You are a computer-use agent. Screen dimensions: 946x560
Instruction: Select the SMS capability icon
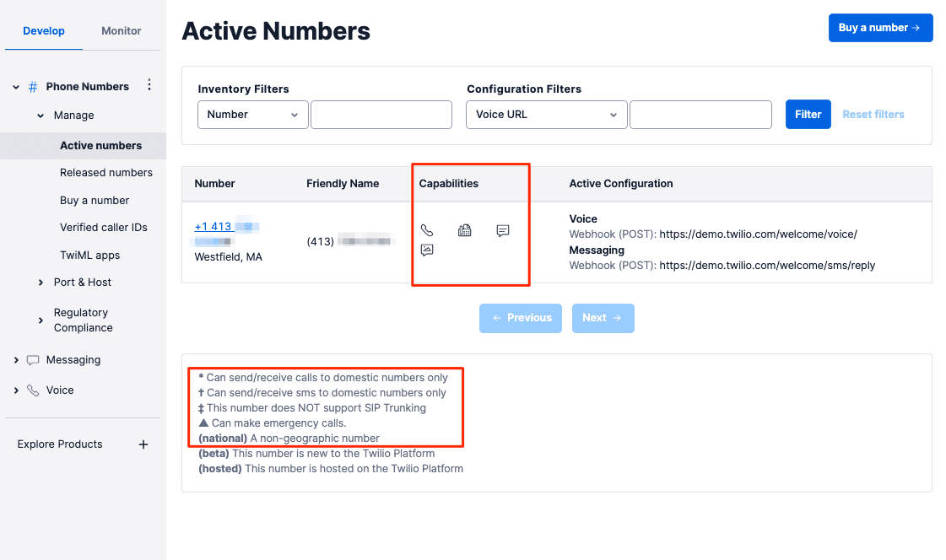pos(503,230)
